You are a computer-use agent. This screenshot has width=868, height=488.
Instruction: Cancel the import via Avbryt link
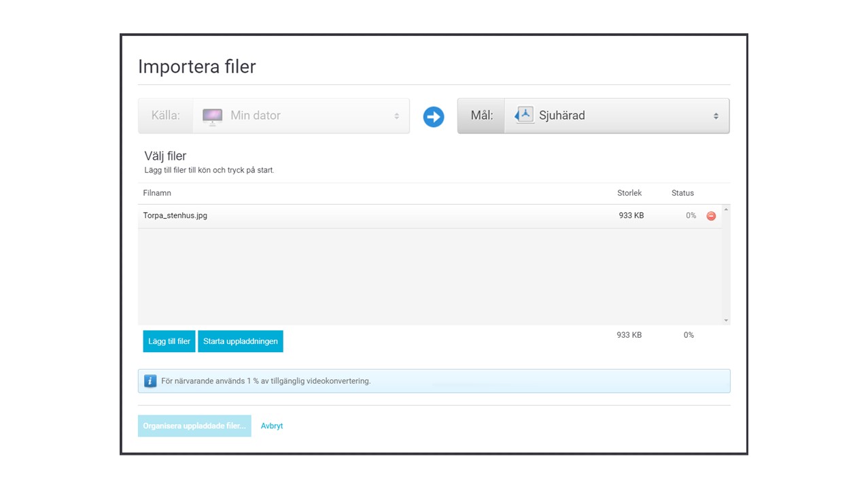[272, 426]
